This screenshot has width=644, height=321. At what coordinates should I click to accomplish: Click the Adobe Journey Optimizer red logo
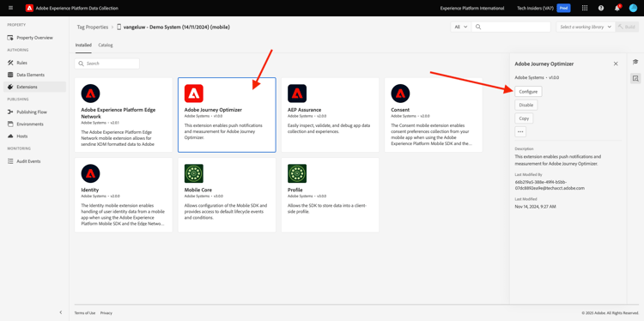coord(194,94)
